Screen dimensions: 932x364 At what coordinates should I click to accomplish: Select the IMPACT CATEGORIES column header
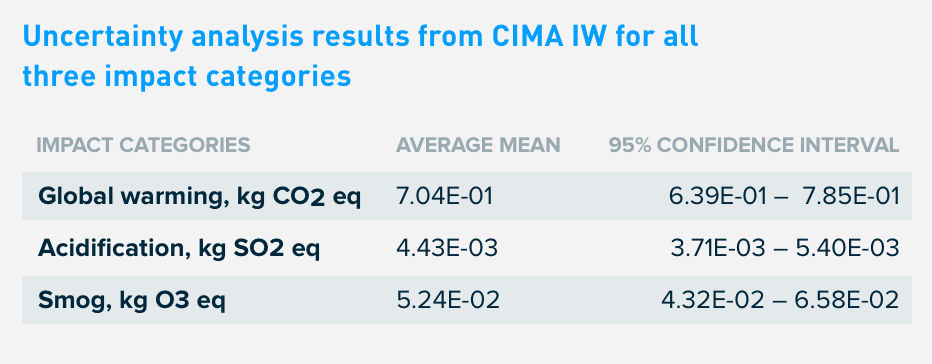(x=143, y=145)
